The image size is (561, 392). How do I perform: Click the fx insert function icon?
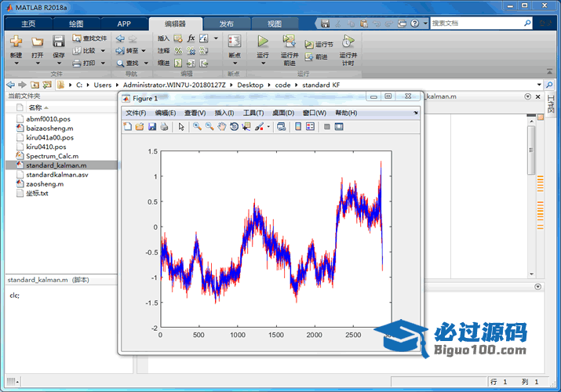pos(191,38)
